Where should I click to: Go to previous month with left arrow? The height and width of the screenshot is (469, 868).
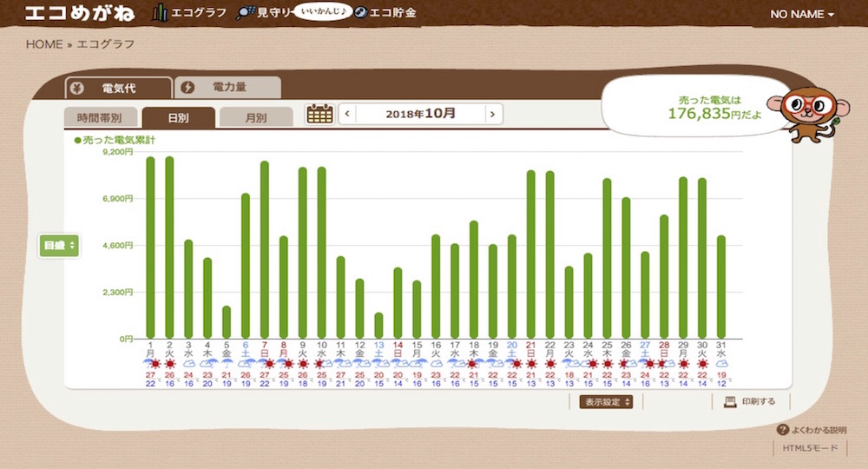[347, 114]
